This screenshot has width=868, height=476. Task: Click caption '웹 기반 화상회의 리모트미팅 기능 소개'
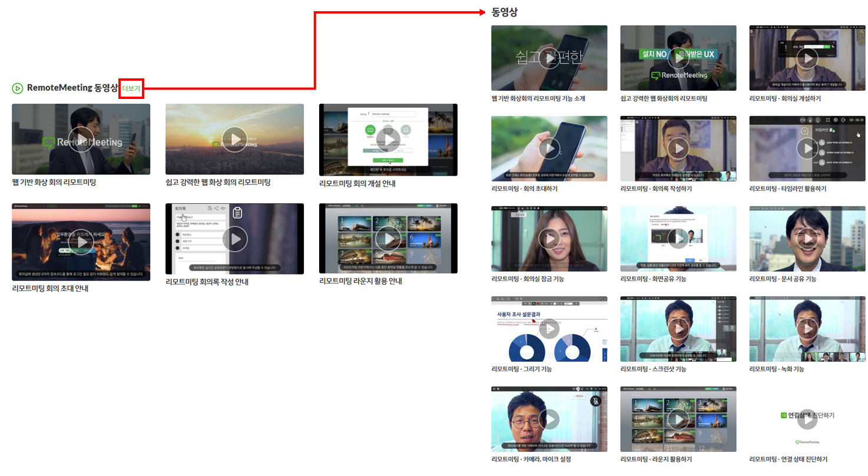coord(538,98)
